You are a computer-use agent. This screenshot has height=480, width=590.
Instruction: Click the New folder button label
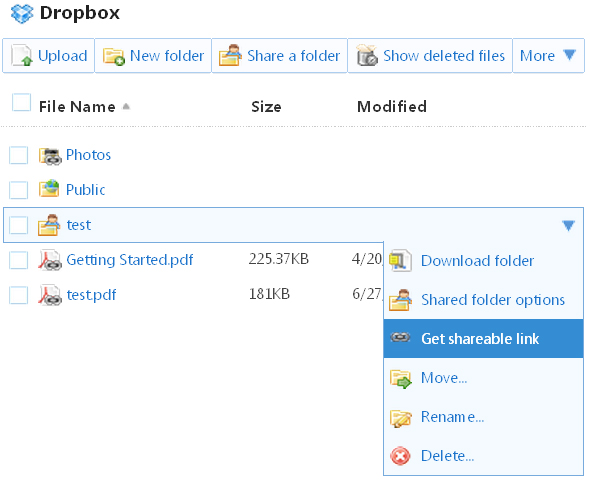click(167, 56)
